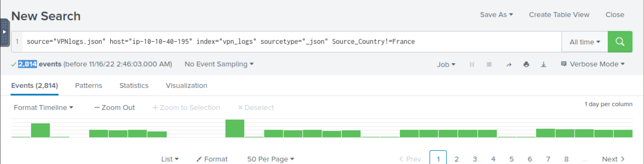Image resolution: width=644 pixels, height=164 pixels.
Task: Run the search with the magnifier button
Action: point(620,42)
